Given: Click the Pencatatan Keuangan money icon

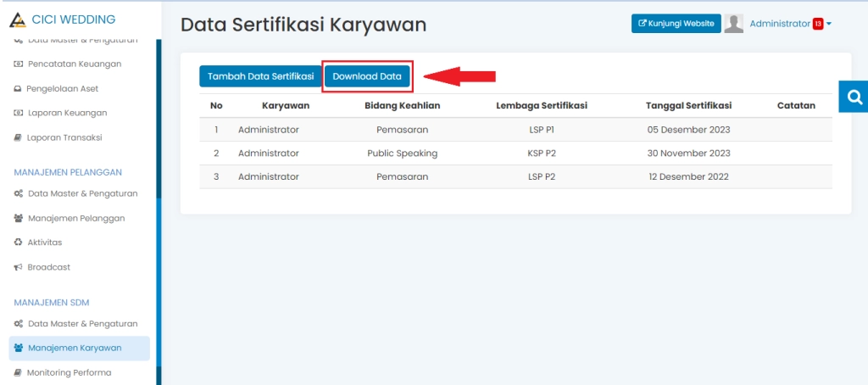Looking at the screenshot, I should point(18,64).
